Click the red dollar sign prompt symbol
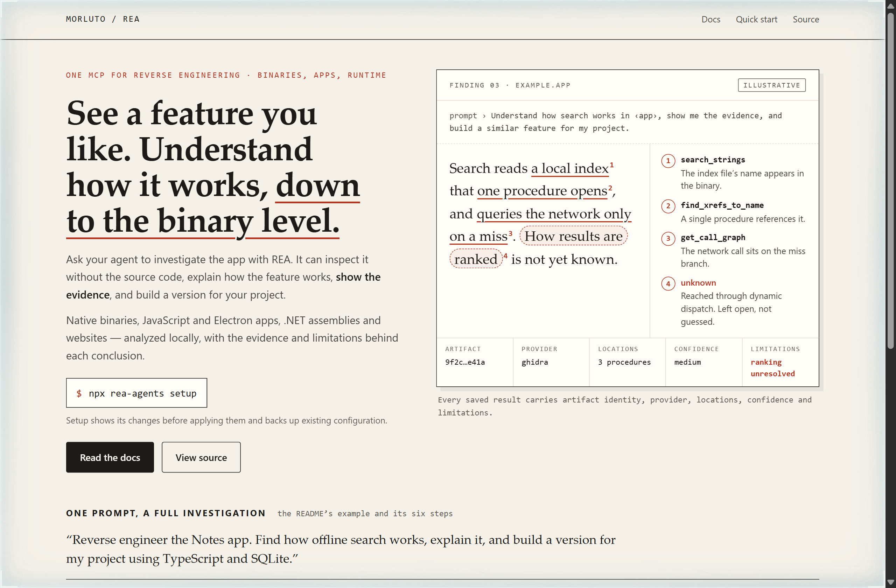 pyautogui.click(x=79, y=393)
